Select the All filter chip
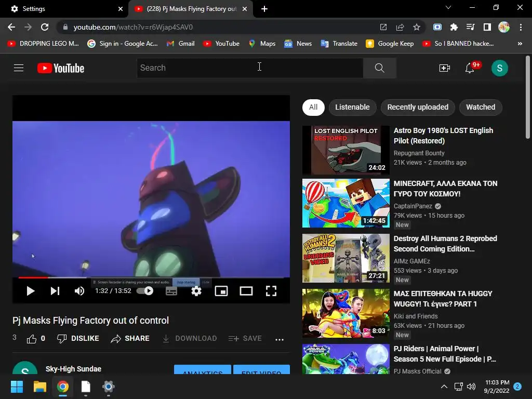The height and width of the screenshot is (399, 532). 313,107
